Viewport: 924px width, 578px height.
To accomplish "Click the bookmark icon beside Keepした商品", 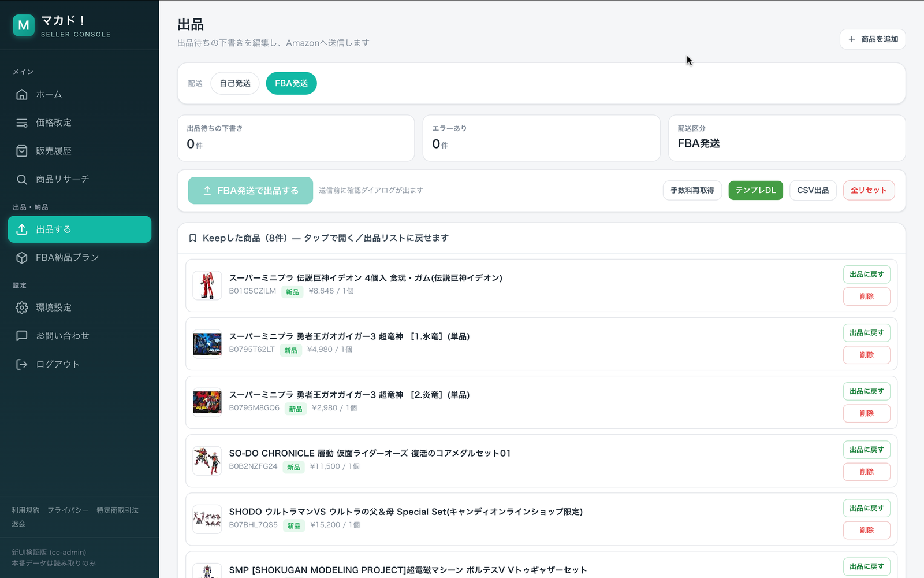I will coord(193,238).
